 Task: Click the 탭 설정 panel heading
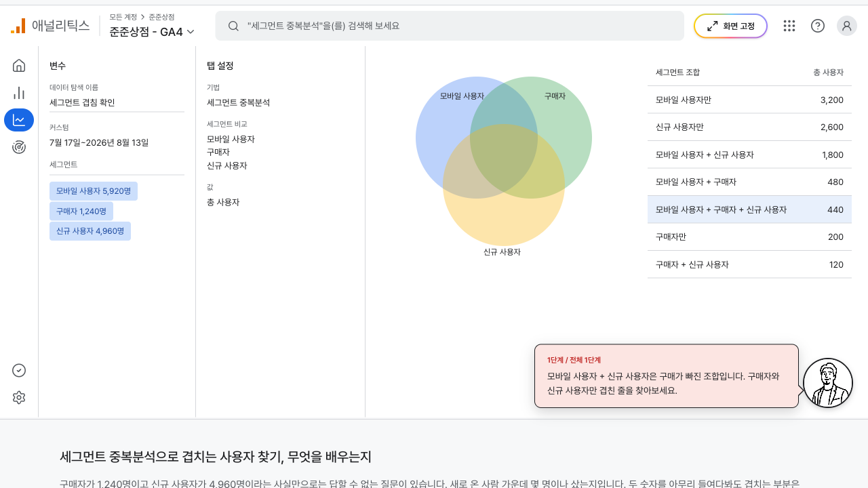tap(220, 66)
